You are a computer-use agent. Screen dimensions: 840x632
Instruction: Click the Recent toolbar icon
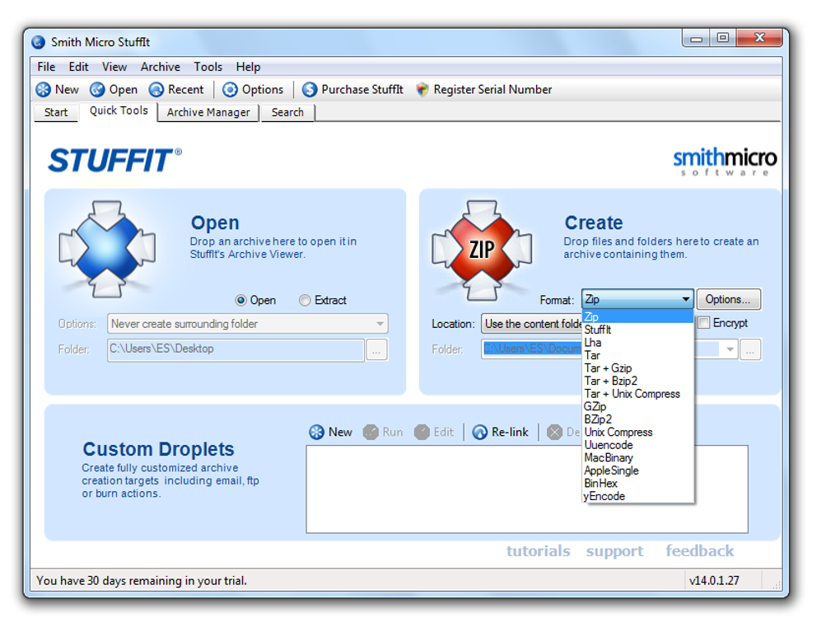click(x=156, y=90)
